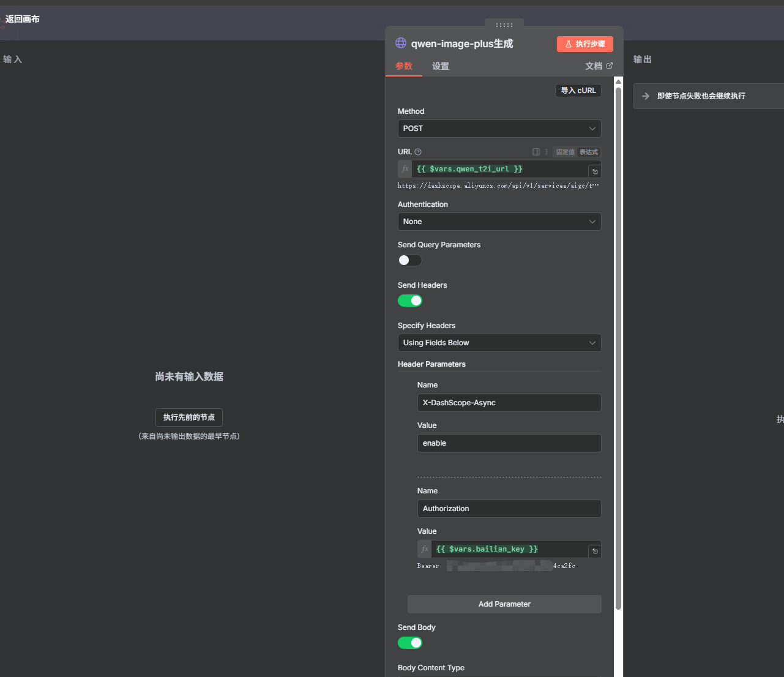Switch URL mode to 表达式
This screenshot has height=677, width=784.
(x=589, y=152)
